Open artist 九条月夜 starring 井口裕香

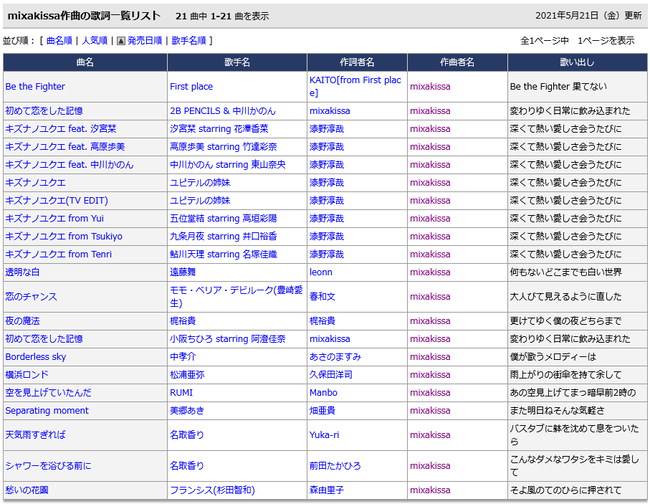223,236
